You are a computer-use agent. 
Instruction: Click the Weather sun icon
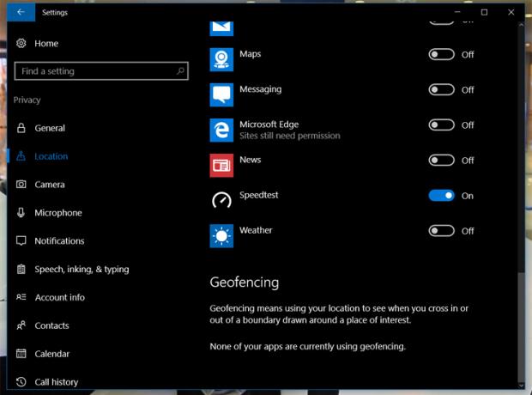(x=221, y=235)
